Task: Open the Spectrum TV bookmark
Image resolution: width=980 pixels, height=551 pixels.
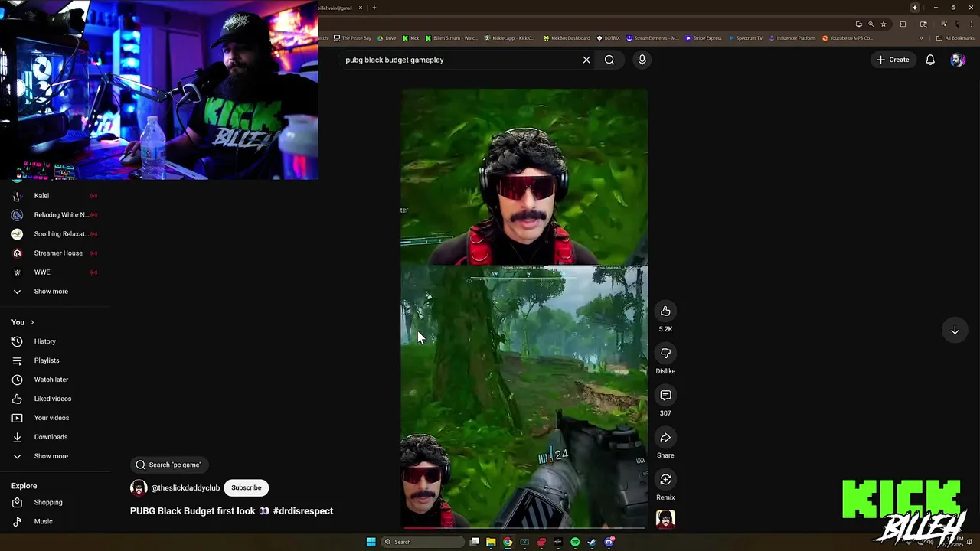Action: (746, 38)
